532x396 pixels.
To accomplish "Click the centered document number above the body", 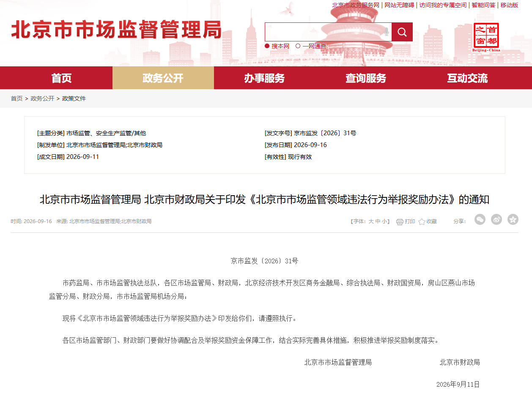I will (x=265, y=261).
